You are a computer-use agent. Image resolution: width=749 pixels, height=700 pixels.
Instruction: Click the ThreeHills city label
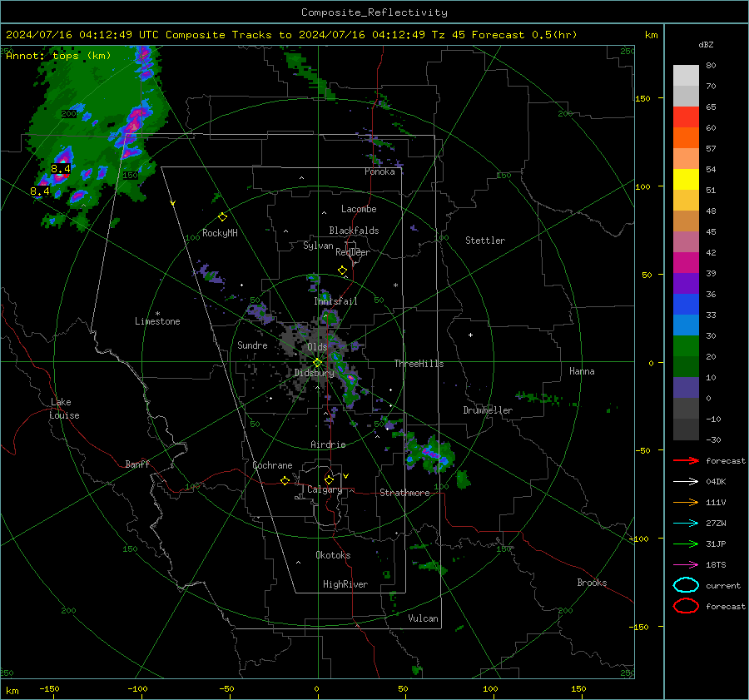point(419,364)
